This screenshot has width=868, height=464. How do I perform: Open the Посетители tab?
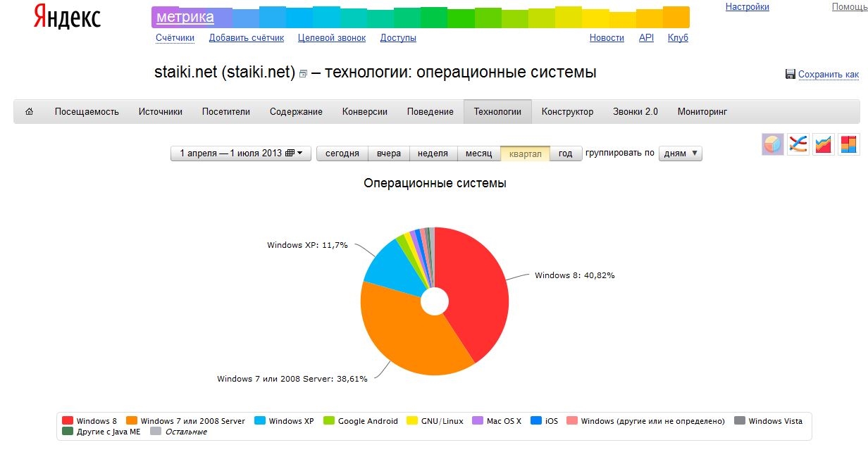pyautogui.click(x=226, y=111)
